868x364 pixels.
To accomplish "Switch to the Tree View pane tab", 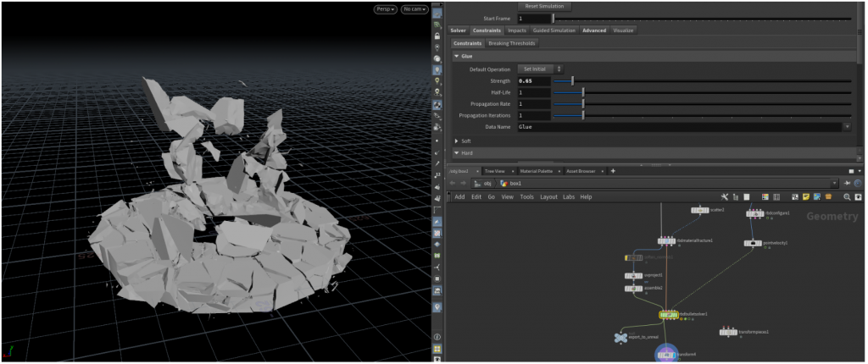I will (494, 172).
